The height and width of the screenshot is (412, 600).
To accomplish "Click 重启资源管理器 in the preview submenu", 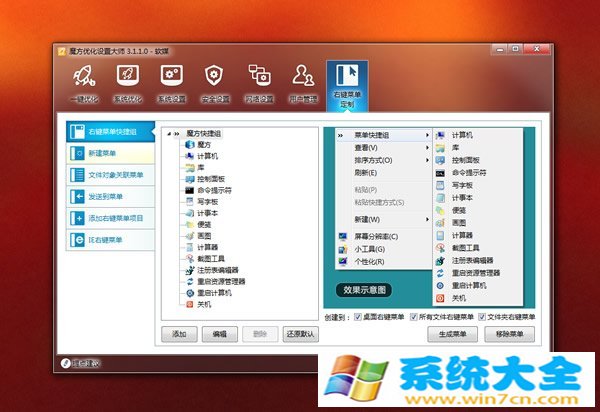I will (x=476, y=273).
